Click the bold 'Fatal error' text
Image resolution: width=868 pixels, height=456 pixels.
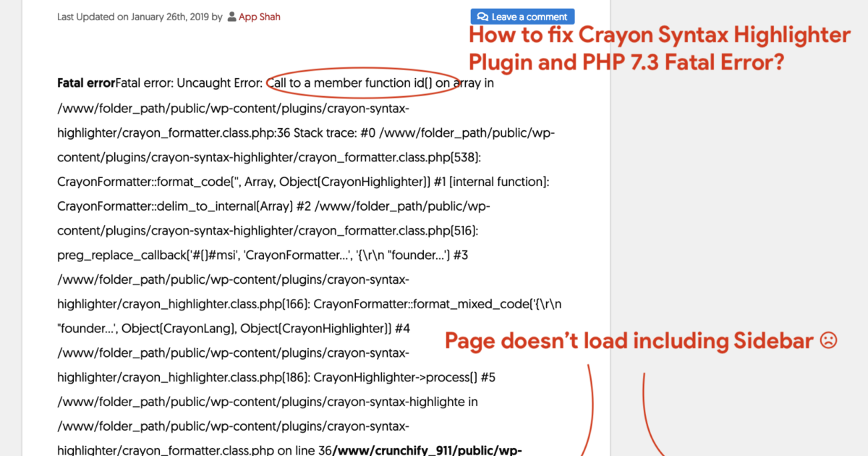click(x=86, y=83)
